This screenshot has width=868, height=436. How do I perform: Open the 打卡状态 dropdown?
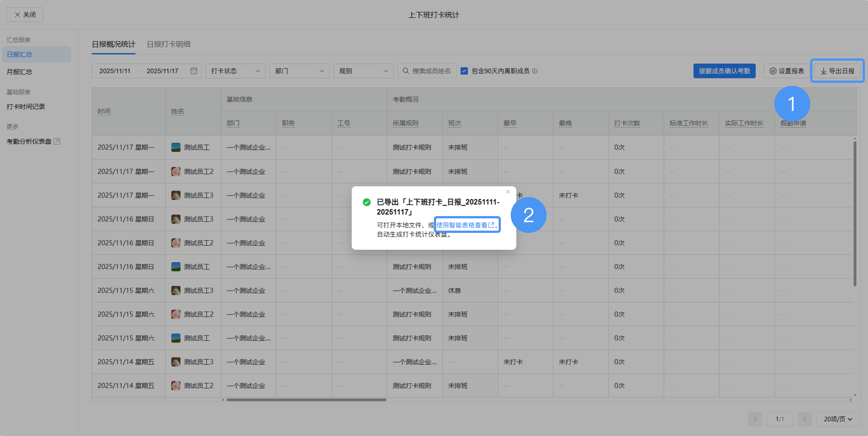[x=235, y=71]
